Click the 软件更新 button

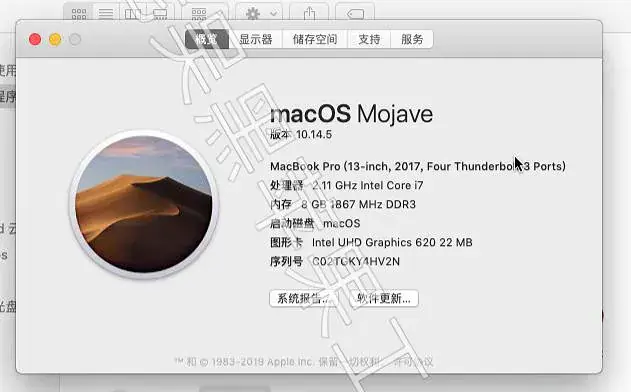tap(384, 298)
